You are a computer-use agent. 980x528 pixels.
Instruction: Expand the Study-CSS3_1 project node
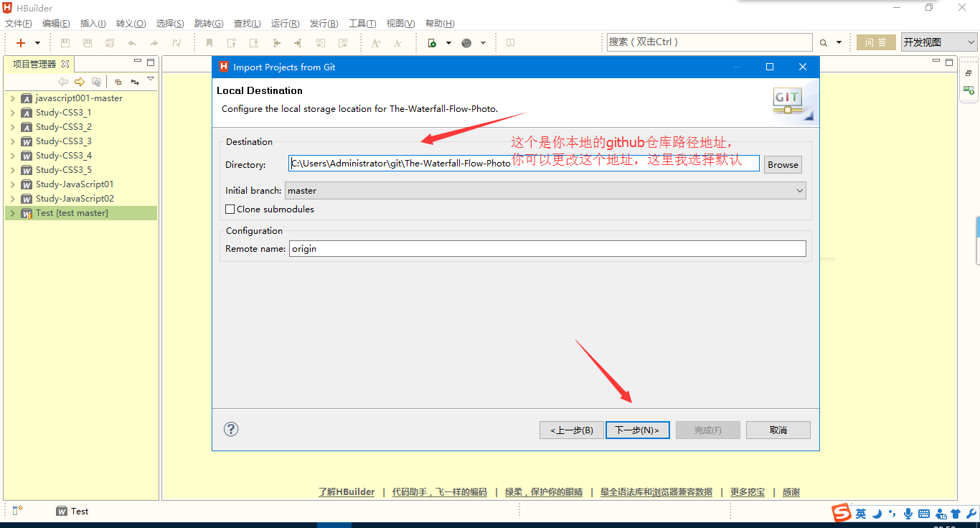pyautogui.click(x=13, y=113)
